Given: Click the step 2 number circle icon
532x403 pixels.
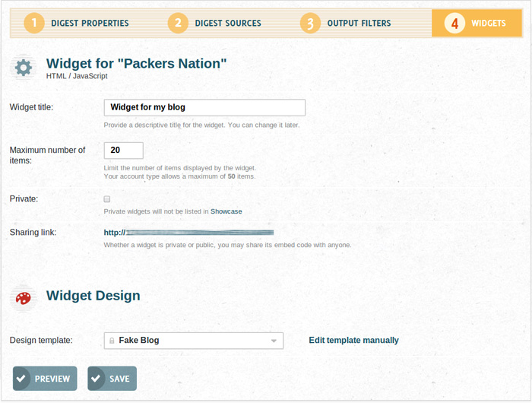Looking at the screenshot, I should coord(178,24).
